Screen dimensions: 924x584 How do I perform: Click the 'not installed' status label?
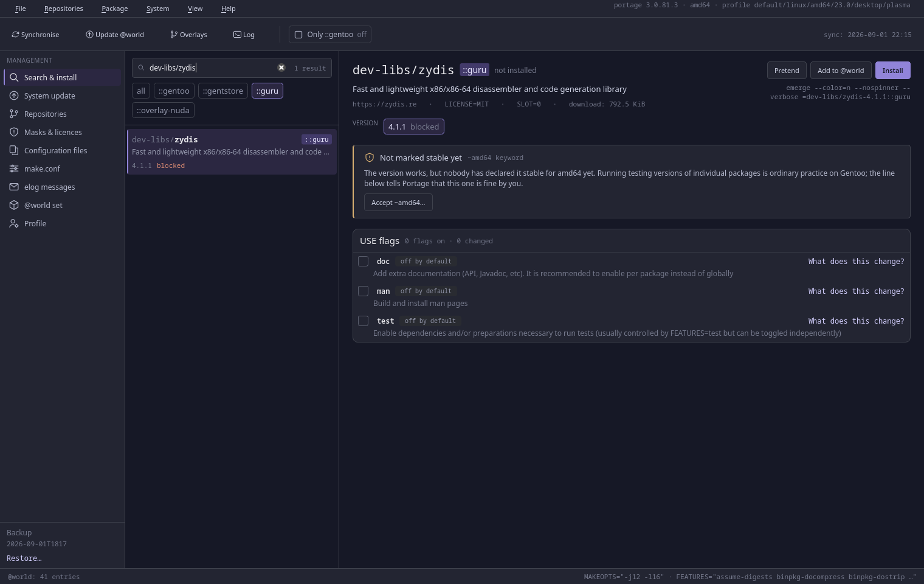[x=515, y=71]
